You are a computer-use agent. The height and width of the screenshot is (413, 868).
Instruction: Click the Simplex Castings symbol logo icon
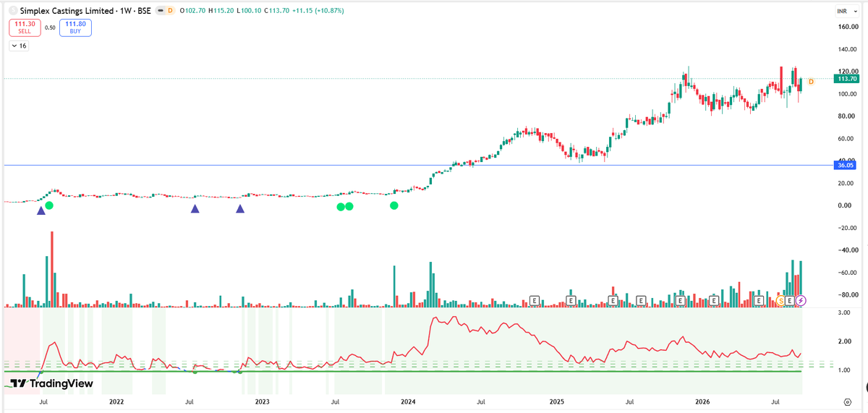point(14,12)
